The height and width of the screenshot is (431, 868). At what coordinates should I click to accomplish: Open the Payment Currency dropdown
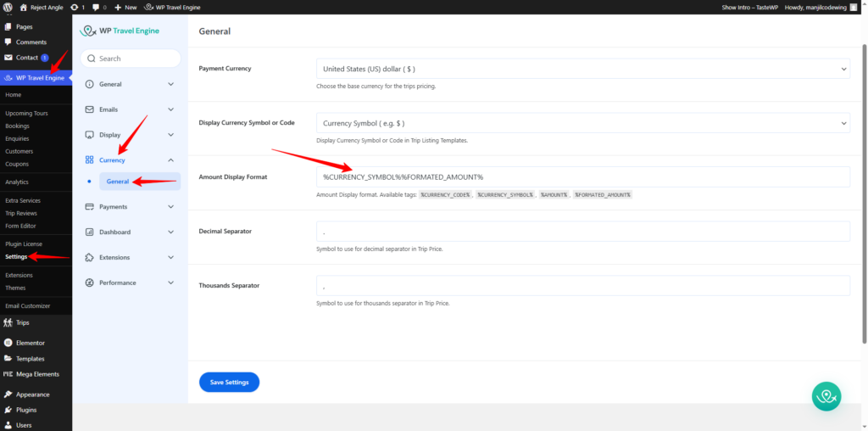[582, 69]
